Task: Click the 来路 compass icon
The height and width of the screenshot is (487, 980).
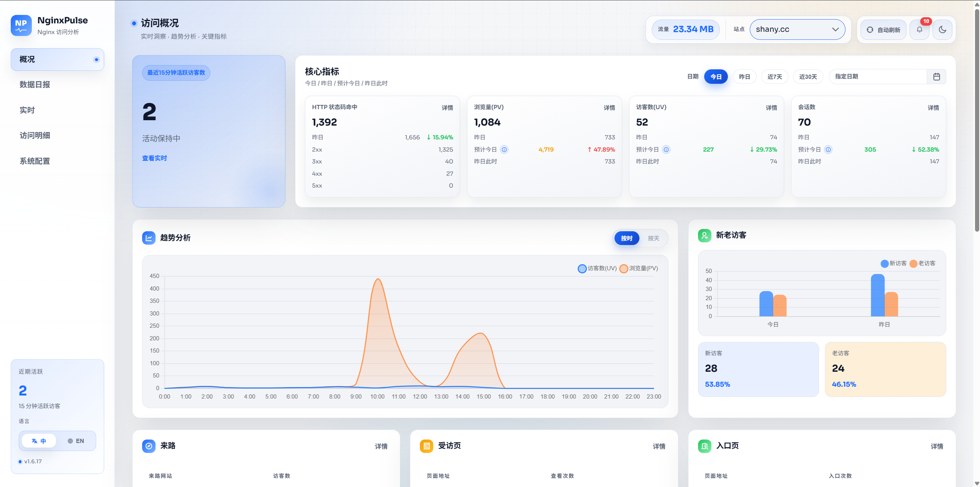Action: [x=149, y=446]
